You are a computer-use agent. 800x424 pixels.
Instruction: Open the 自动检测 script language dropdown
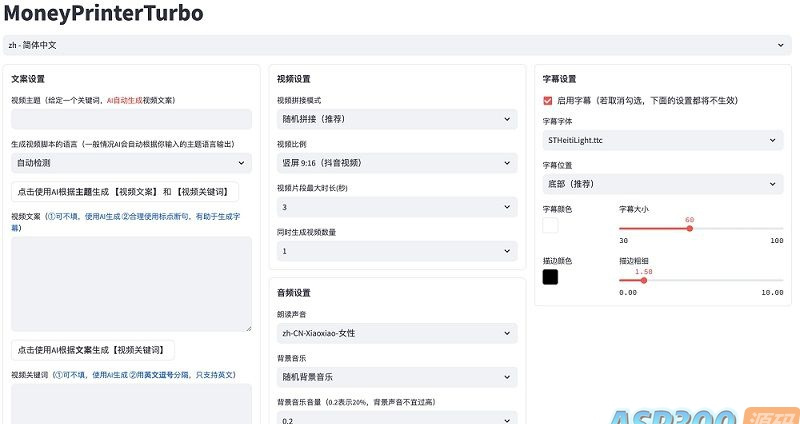pos(132,163)
